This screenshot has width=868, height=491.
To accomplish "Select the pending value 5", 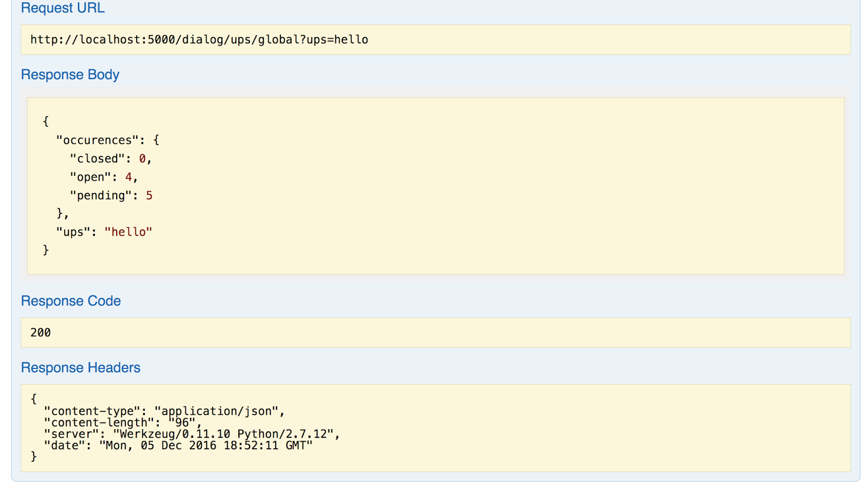I will 150,195.
